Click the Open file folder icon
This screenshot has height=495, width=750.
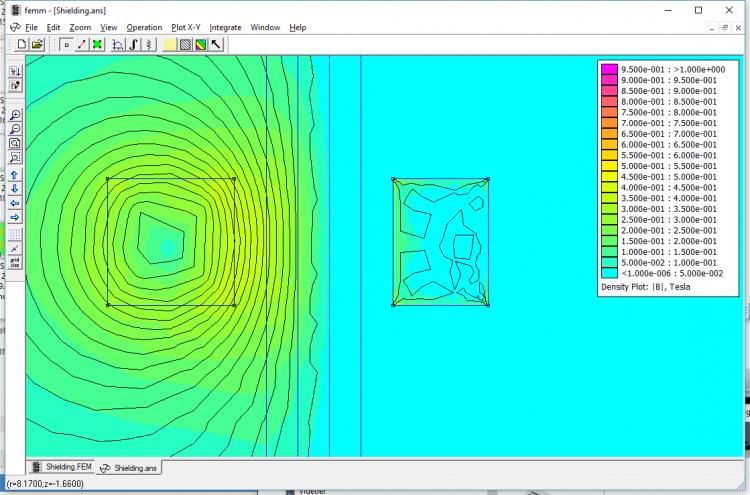(37, 44)
